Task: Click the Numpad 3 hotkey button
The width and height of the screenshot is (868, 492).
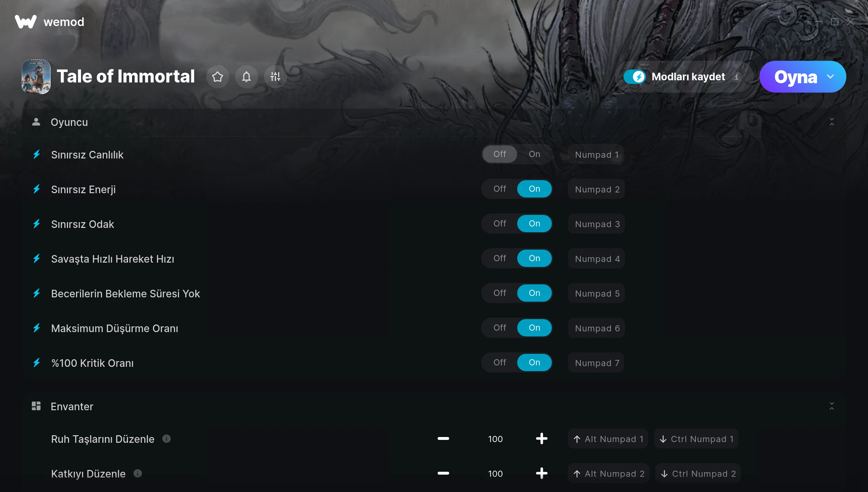Action: pos(596,224)
